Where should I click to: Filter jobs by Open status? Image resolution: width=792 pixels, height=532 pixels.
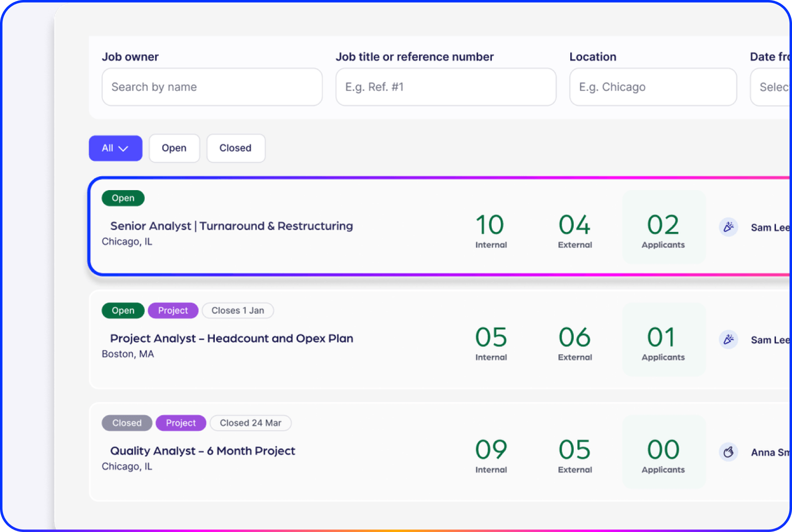pyautogui.click(x=174, y=148)
